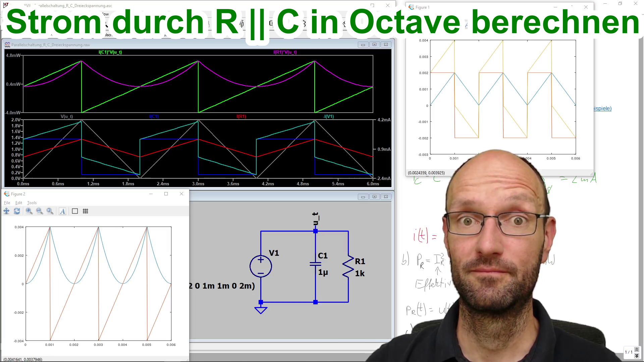Activate Zoom In magnifier in Figure 2
644x362 pixels.
point(29,211)
